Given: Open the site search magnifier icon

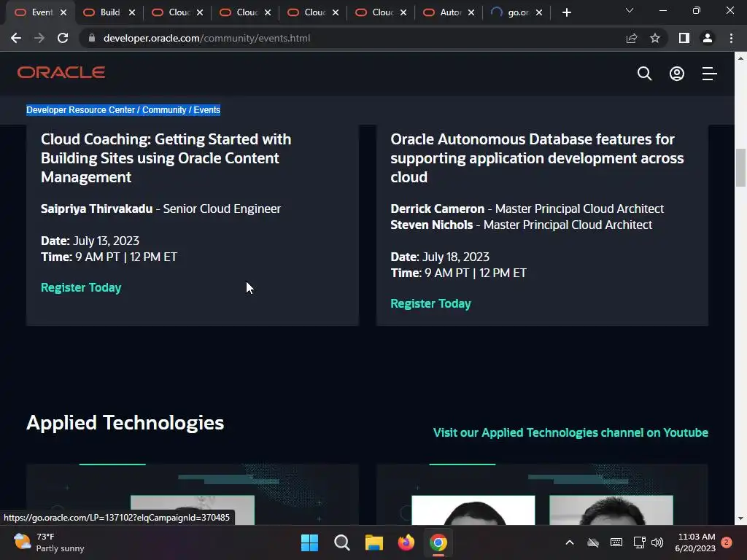Looking at the screenshot, I should click(x=644, y=74).
